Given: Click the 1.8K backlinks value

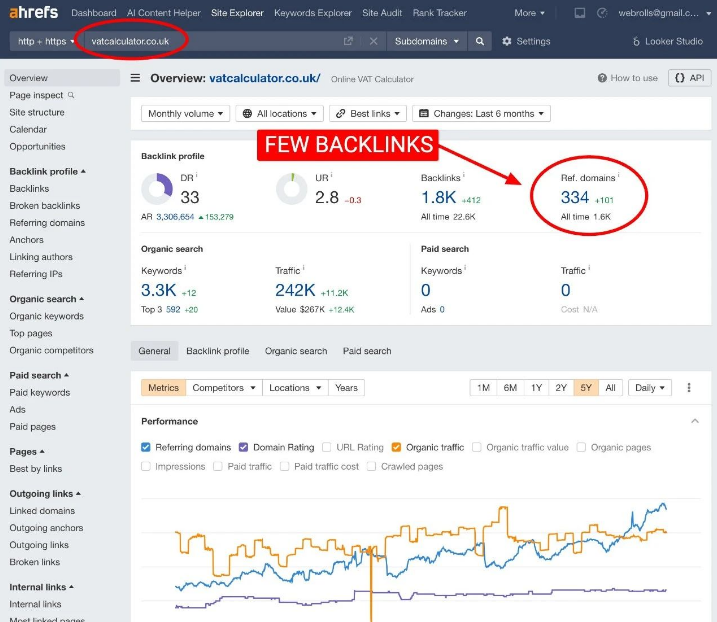Looking at the screenshot, I should [x=438, y=197].
